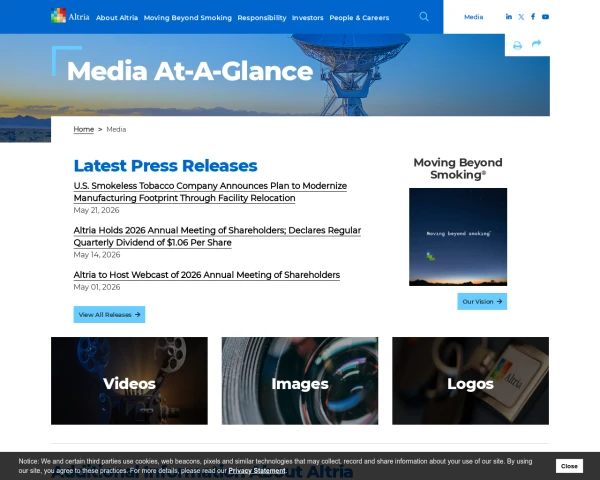The height and width of the screenshot is (480, 600).
Task: Open Altria Holds 2026 Annual Meeting release
Action: coord(217,236)
